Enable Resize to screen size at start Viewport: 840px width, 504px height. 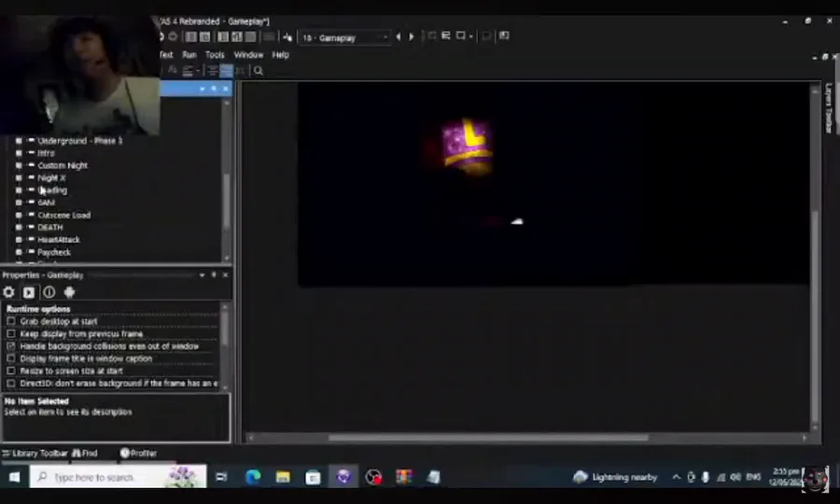10,371
